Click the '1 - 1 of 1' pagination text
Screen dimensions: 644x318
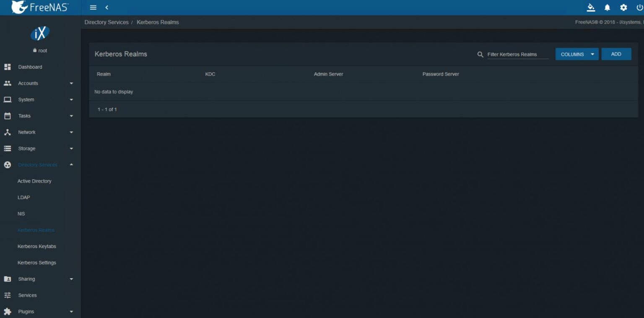coord(107,109)
